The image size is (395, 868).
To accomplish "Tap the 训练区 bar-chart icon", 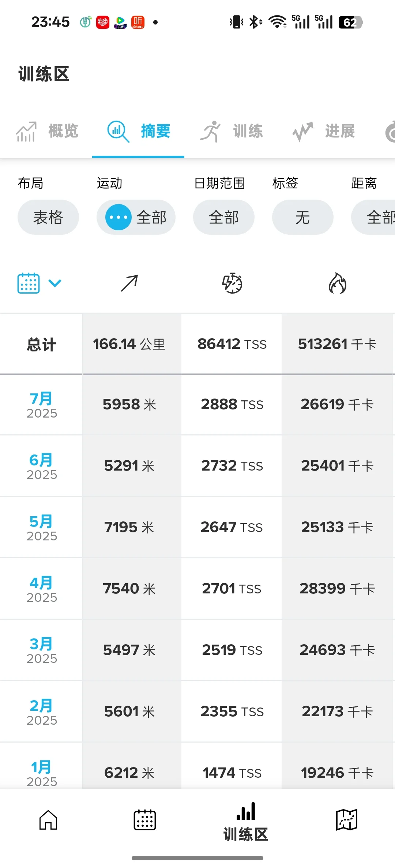I will 246,811.
